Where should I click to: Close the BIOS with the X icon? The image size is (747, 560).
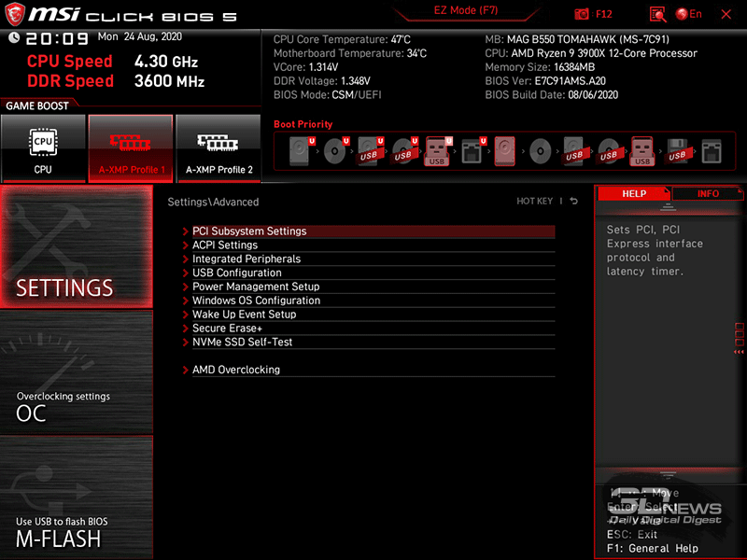point(726,14)
